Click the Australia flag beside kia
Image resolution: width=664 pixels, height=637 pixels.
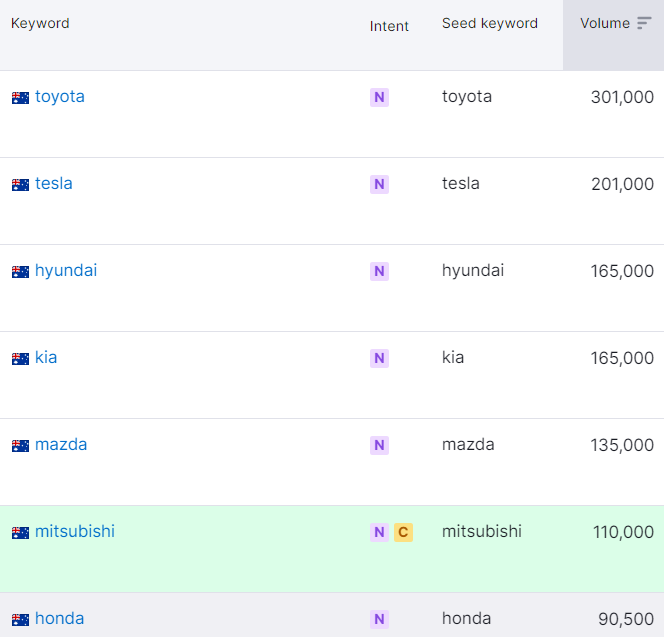point(20,359)
